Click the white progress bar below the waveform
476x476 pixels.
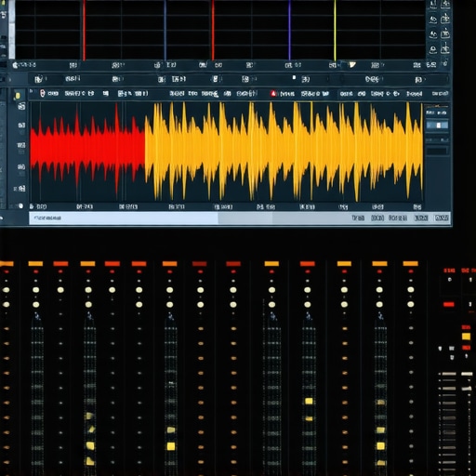point(124,218)
